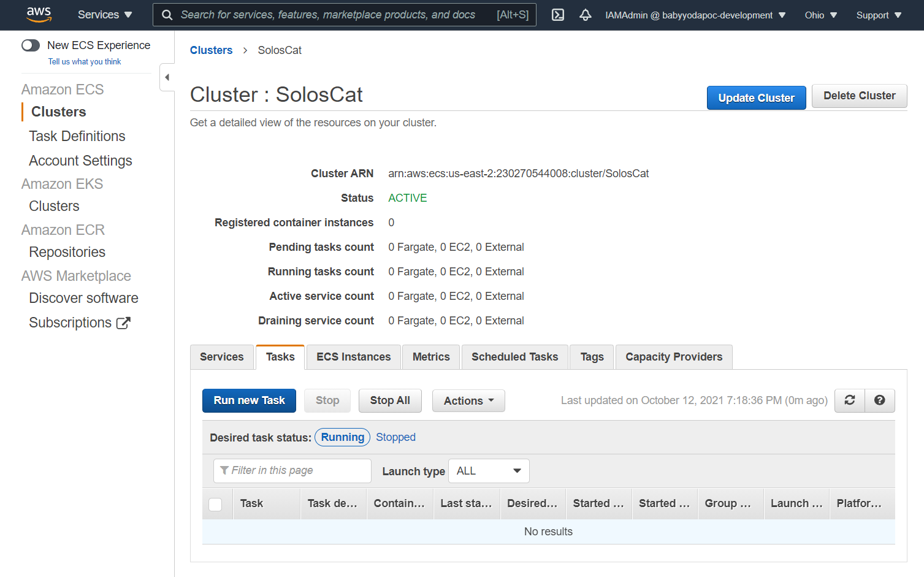Sort by the Last status column header
This screenshot has width=924, height=577.
coord(467,503)
